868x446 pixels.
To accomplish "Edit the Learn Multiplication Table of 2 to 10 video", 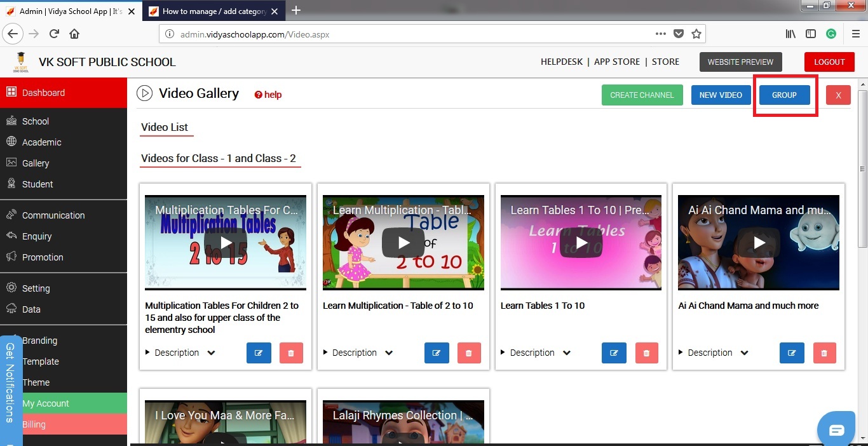I will tap(437, 353).
